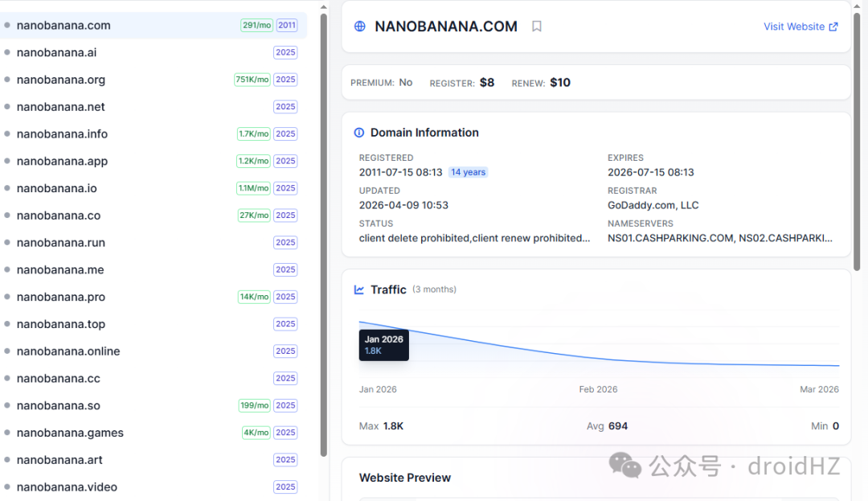Bookmark the NANOBANANA.COM domain

point(536,26)
